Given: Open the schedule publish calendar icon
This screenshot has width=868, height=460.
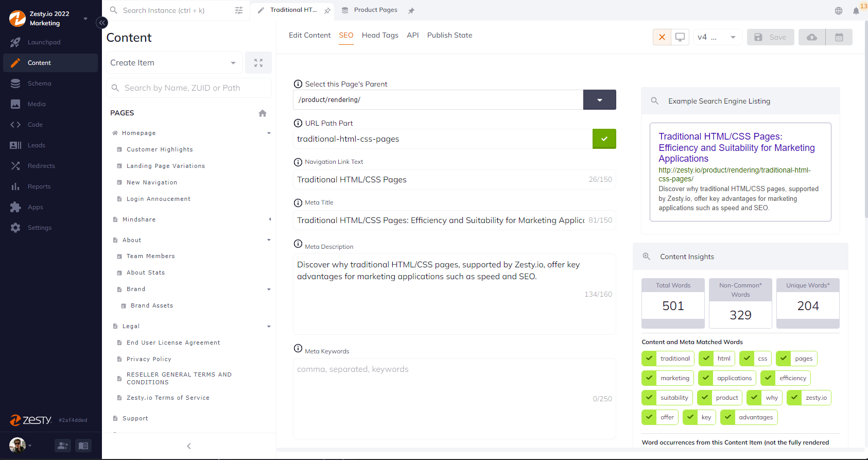Looking at the screenshot, I should point(839,37).
